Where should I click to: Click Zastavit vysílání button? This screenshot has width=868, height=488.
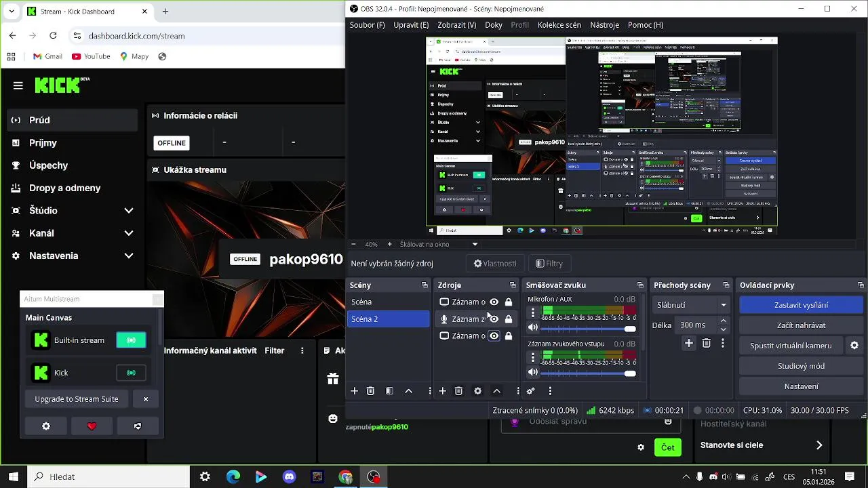801,305
